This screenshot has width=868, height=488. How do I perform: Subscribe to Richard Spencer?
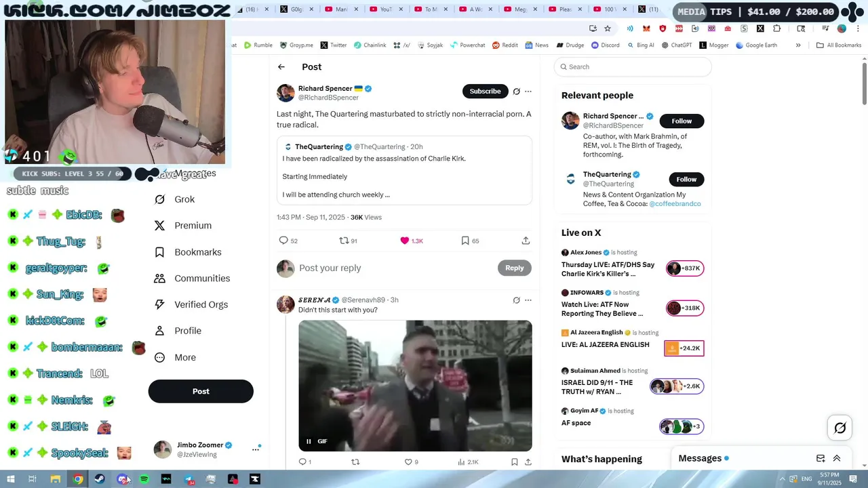point(485,91)
